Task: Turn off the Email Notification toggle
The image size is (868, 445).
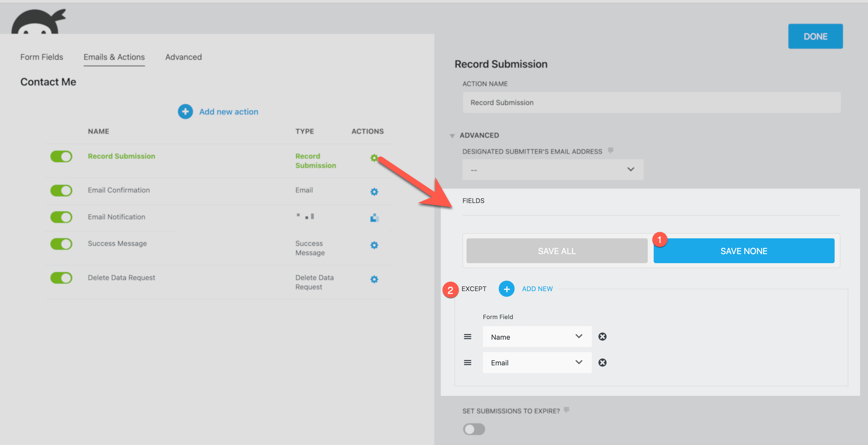Action: tap(61, 217)
